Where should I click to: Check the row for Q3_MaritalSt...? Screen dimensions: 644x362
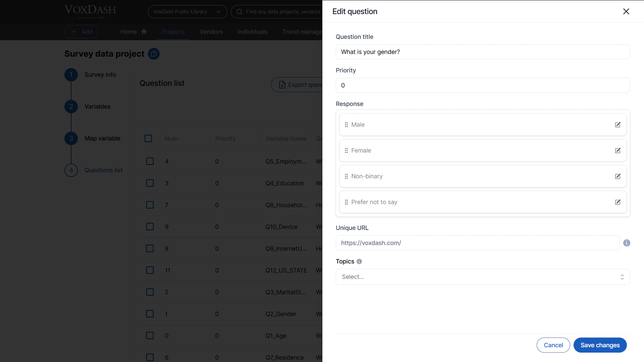[150, 292]
